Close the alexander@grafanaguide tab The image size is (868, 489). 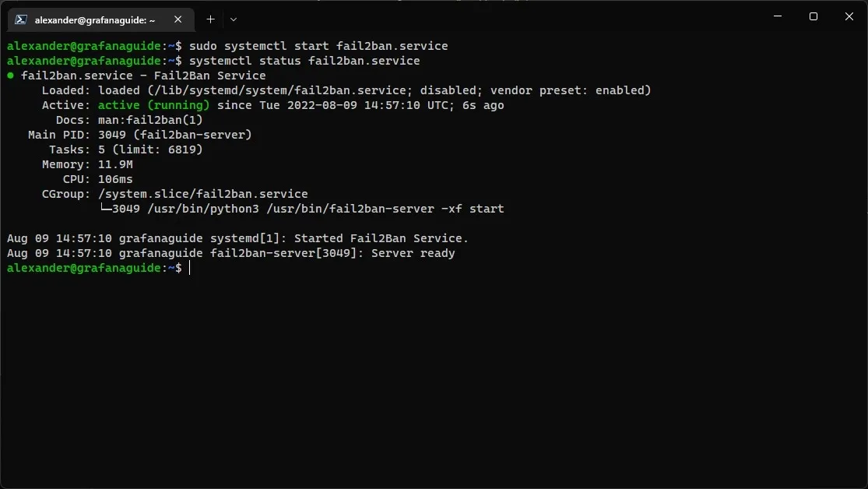pos(177,19)
